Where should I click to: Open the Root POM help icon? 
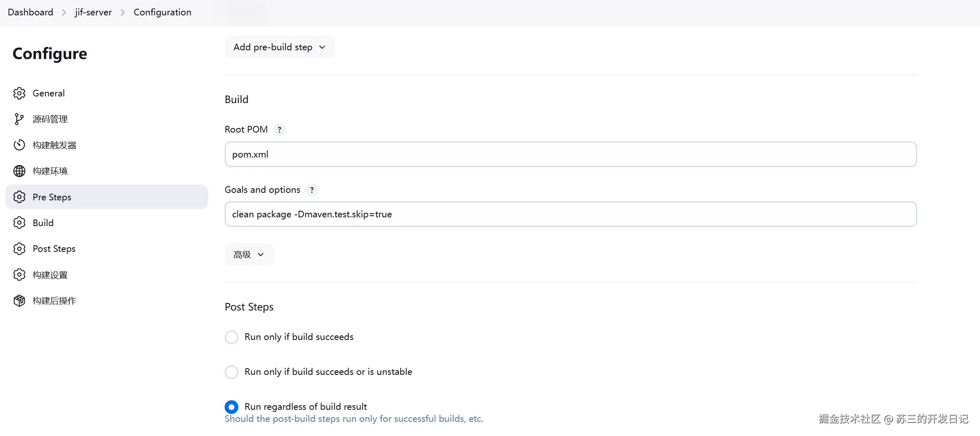click(280, 130)
